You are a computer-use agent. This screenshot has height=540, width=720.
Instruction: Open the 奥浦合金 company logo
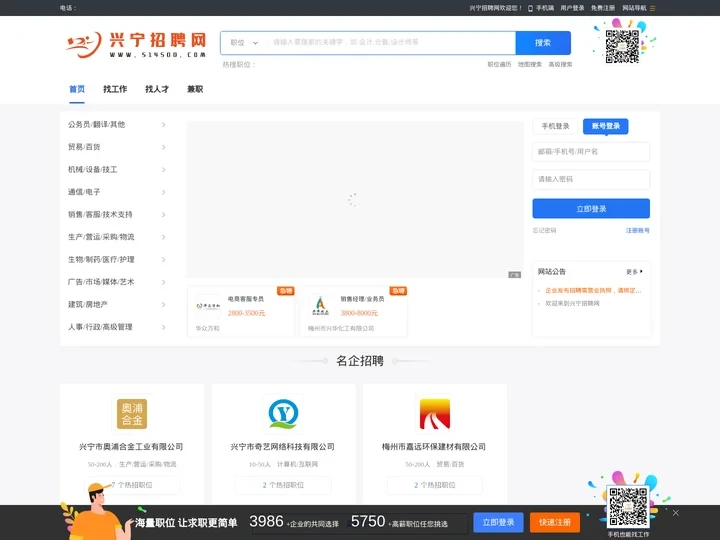coord(132,414)
